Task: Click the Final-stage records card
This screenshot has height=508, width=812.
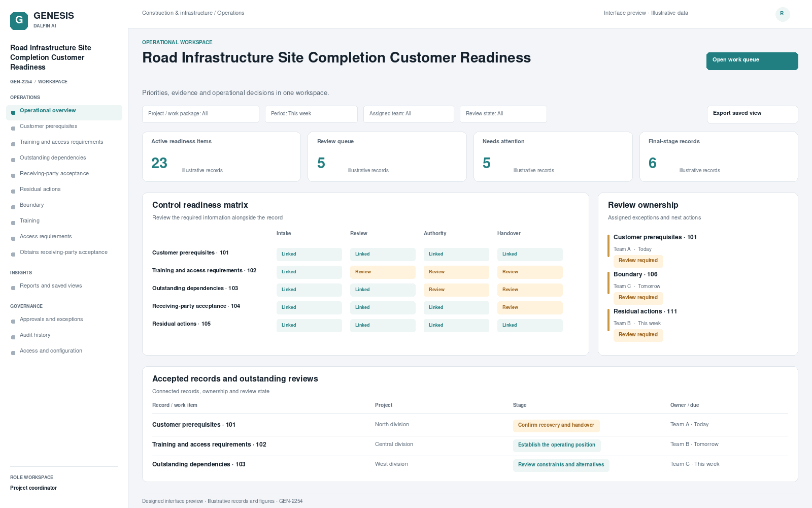Action: (719, 156)
